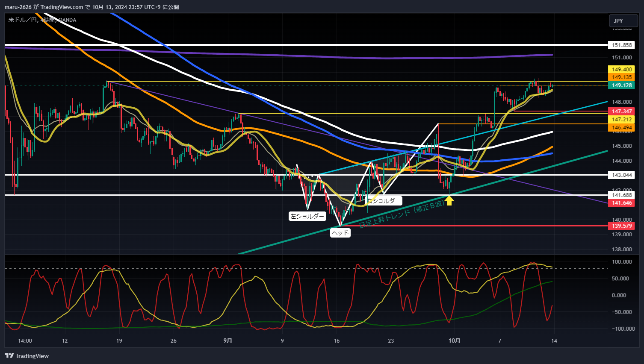Click the JPY currency button
This screenshot has height=364, width=644.
coord(623,21)
